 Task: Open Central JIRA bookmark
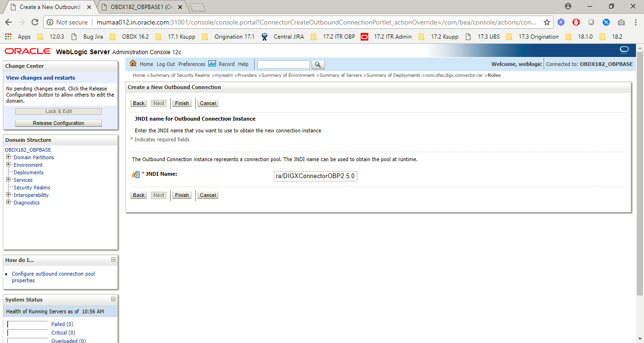pyautogui.click(x=283, y=36)
